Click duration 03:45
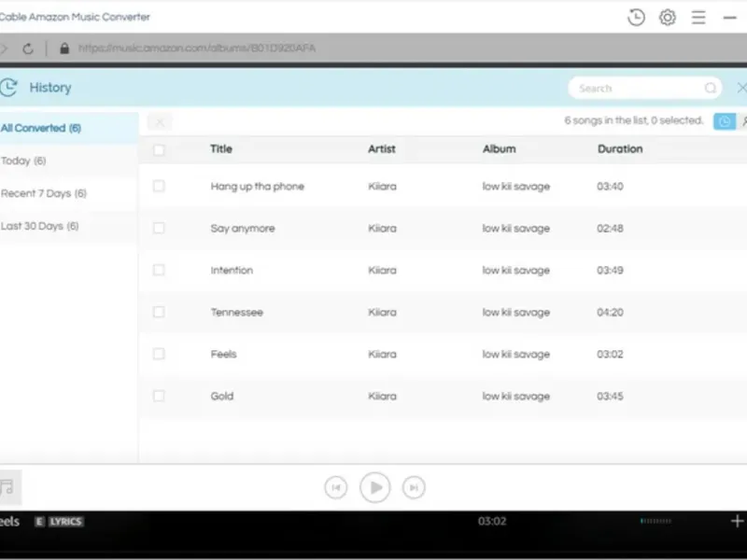 [x=610, y=396]
